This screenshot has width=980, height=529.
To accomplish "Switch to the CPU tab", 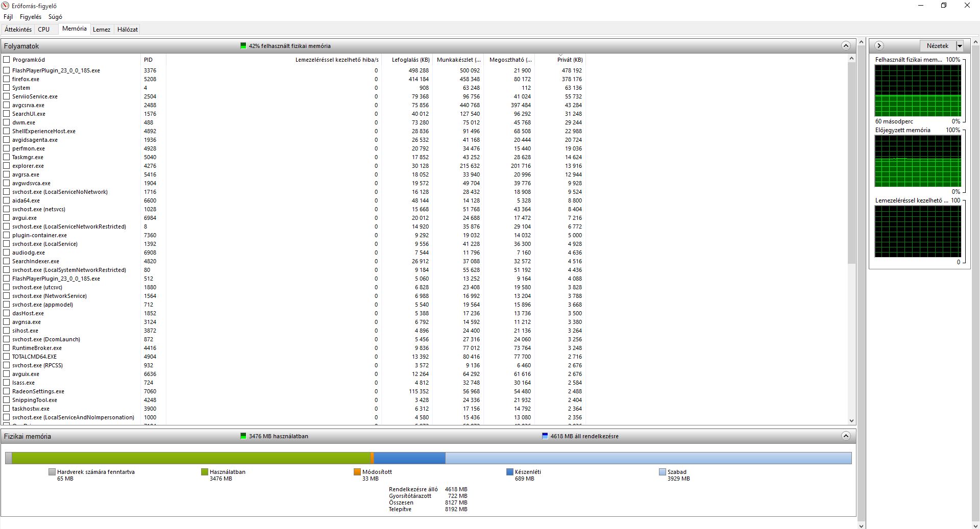I will pos(44,30).
